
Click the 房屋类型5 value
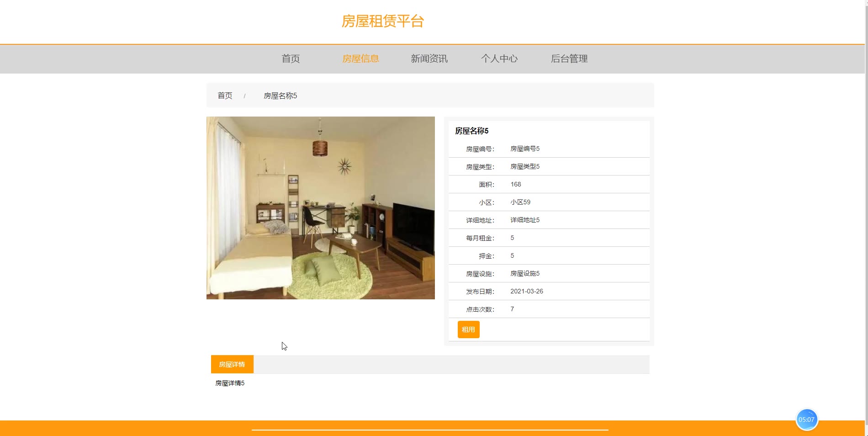525,166
